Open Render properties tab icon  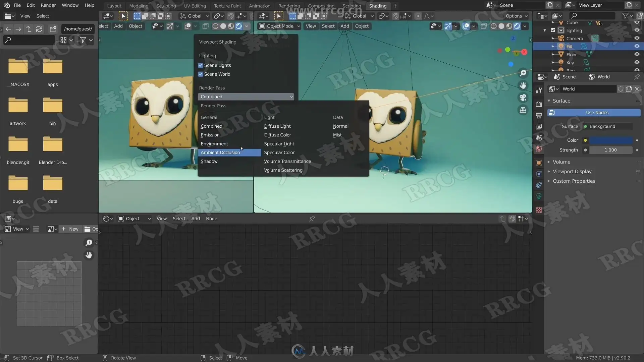coord(539,104)
